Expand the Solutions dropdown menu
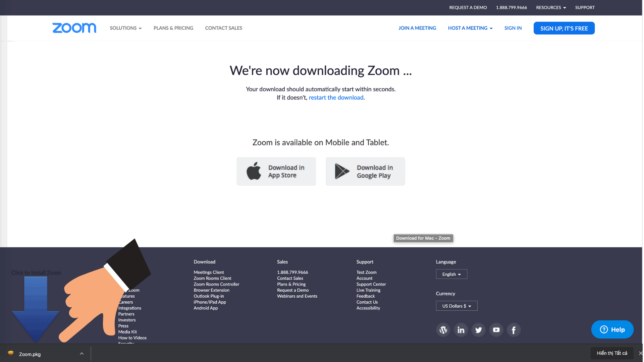644x362 pixels. point(126,28)
